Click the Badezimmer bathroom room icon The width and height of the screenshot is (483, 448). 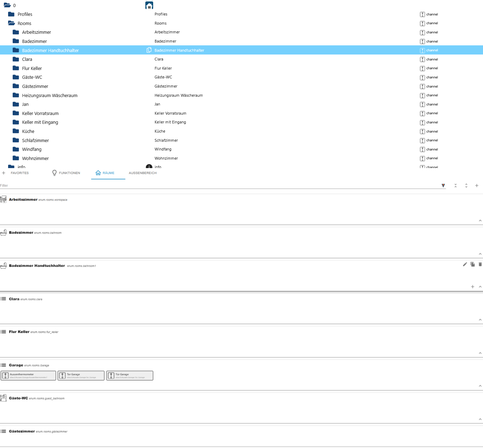click(x=3, y=232)
